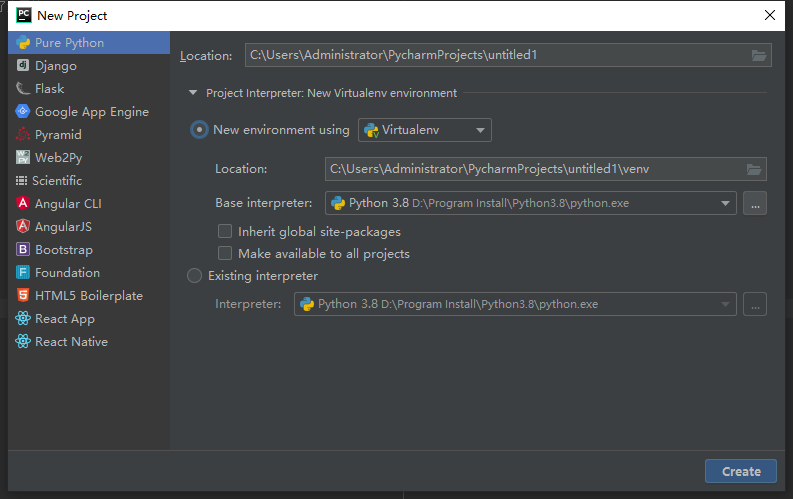Click the AngularJS shield icon
Screen dimensions: 793x499
point(23,226)
